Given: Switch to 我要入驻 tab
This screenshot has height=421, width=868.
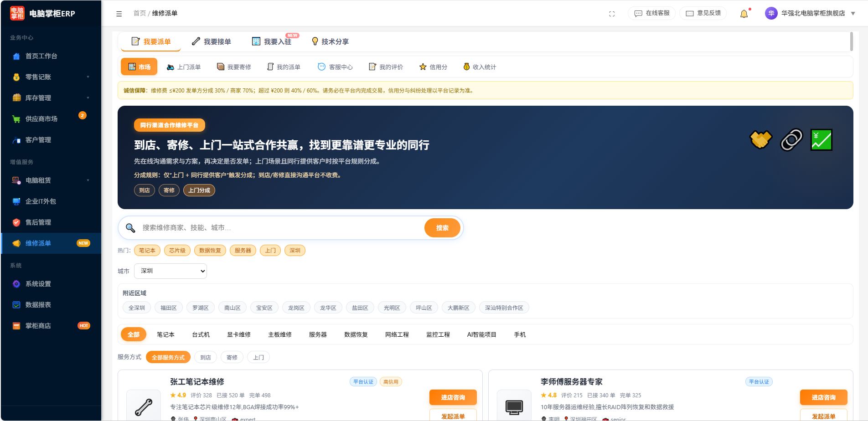Looking at the screenshot, I should coord(272,41).
